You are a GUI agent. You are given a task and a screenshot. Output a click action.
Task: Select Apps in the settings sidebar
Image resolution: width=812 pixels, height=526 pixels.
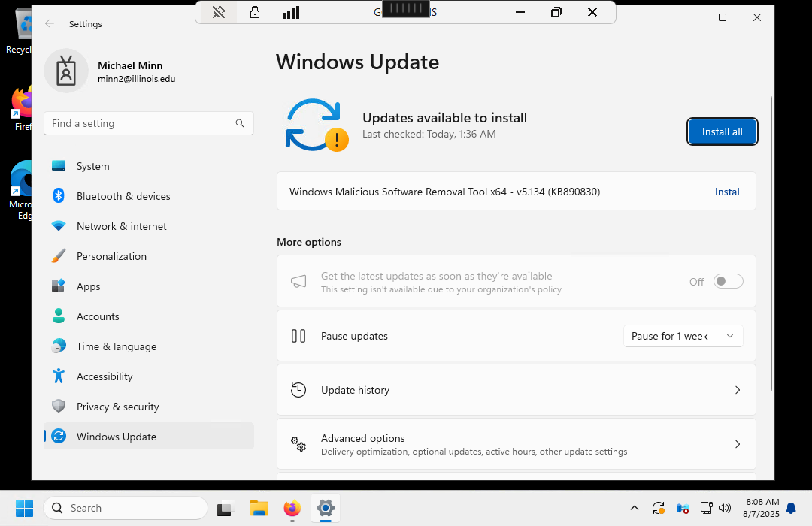click(89, 286)
